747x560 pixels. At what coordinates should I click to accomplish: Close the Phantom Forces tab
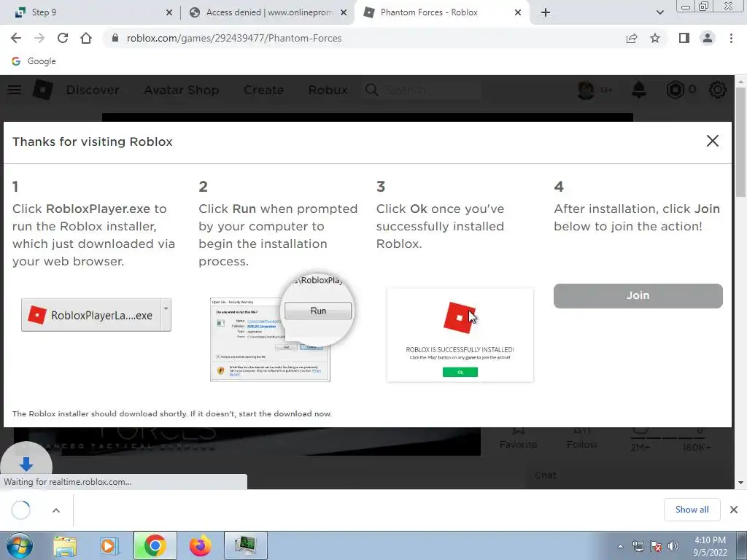[518, 12]
